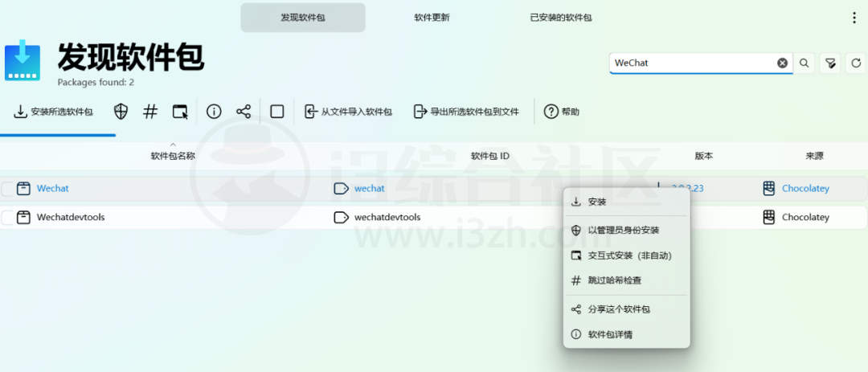Screen dimensions: 868x372
Task: Clear the search box text
Action: 782,63
